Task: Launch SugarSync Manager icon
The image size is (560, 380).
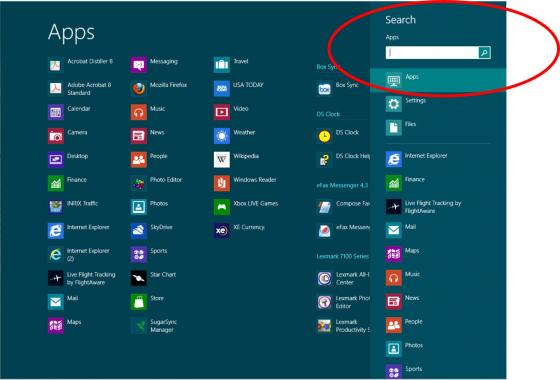Action: (x=139, y=326)
